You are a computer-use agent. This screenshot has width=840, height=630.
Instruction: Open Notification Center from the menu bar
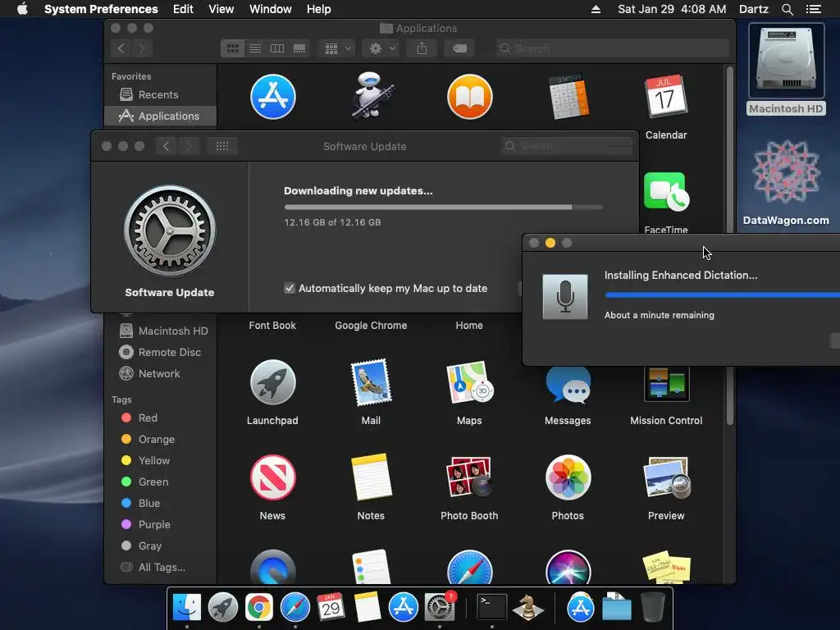pos(813,9)
